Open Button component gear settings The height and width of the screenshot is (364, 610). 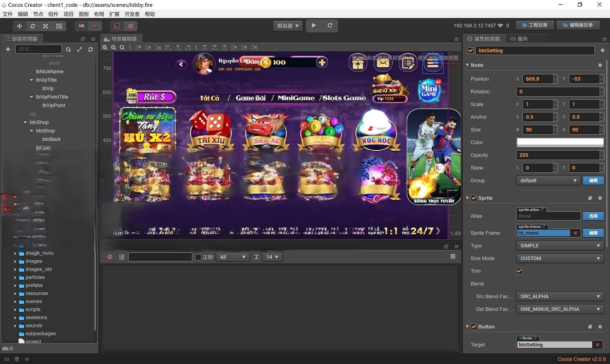[600, 327]
